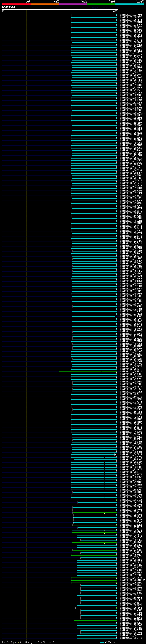Select hit label UniRef100_O49921
The height and width of the screenshot is (644, 146).
131,371
